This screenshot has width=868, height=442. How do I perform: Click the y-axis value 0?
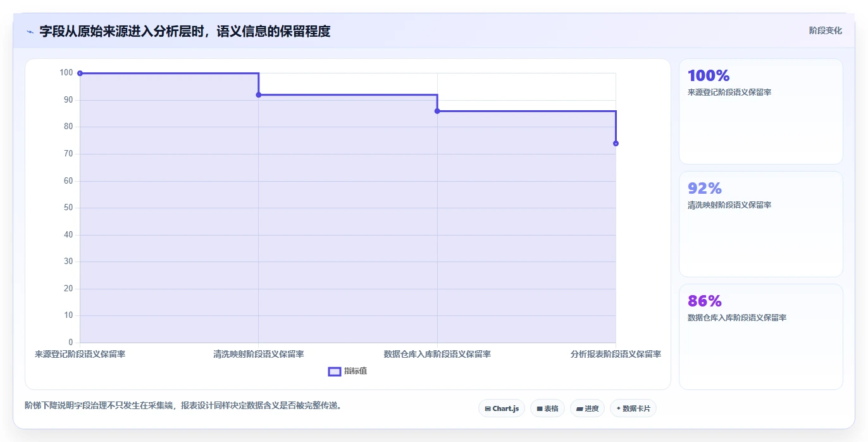point(71,343)
